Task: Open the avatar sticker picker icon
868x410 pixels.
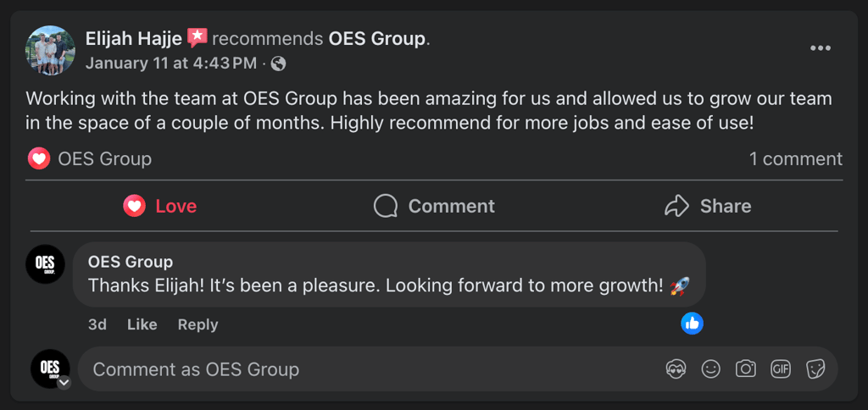Action: (x=676, y=368)
